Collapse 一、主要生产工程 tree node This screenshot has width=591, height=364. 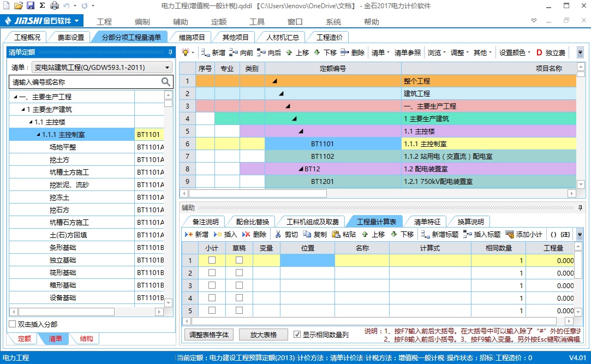point(15,97)
